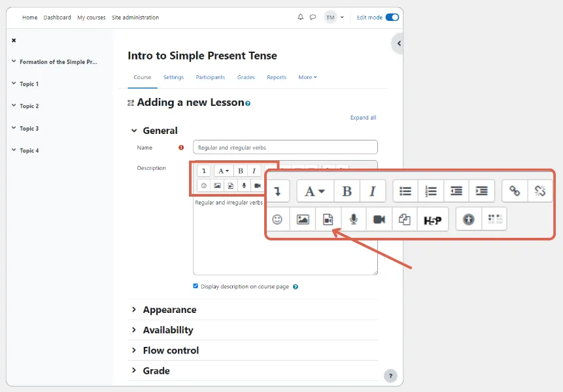
Task: Insert H5P content from the toolbar
Action: tap(433, 219)
